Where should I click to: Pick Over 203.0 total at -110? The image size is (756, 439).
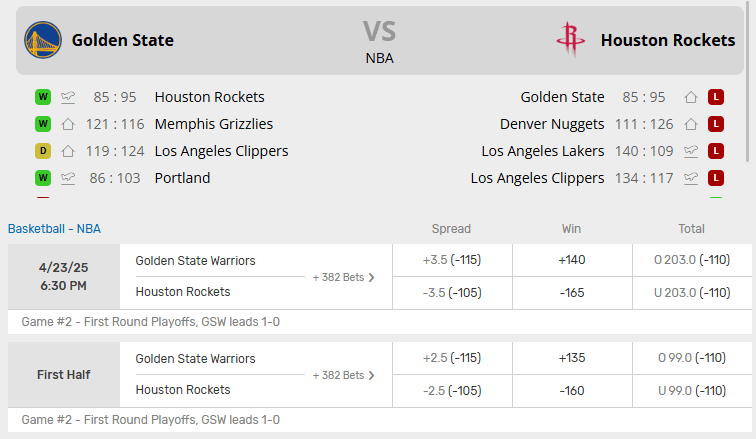pos(690,260)
